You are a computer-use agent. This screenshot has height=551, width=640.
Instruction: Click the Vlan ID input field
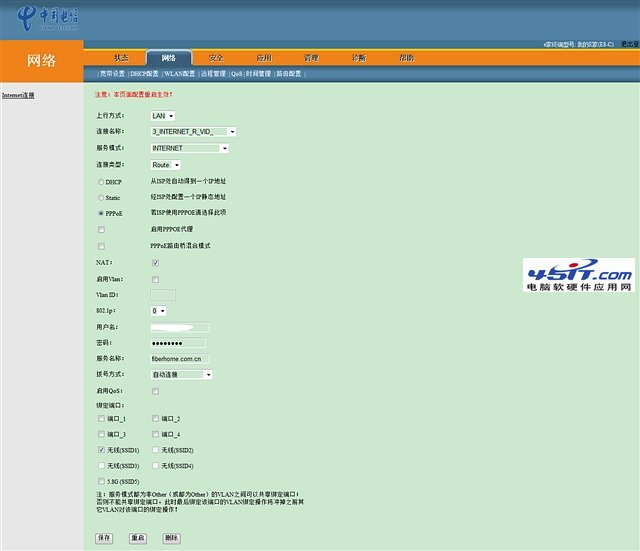163,295
